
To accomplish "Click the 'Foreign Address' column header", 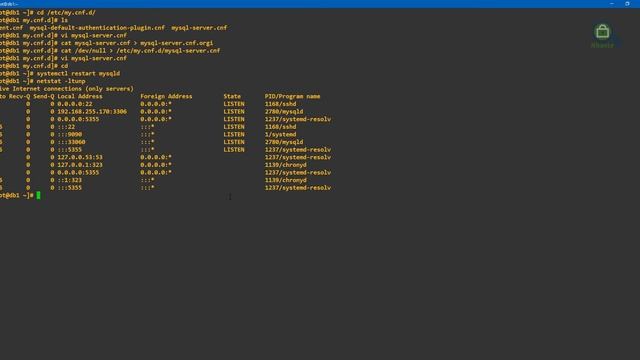I will pos(166,96).
